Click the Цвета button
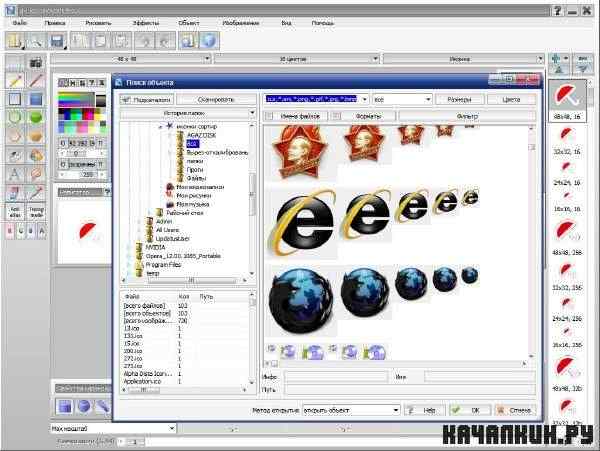The height and width of the screenshot is (451, 600). [512, 99]
